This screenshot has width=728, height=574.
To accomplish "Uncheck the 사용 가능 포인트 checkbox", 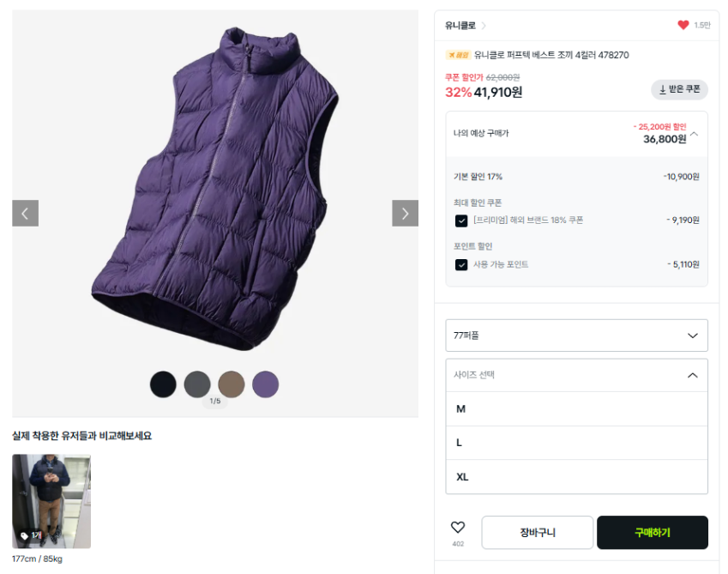I will [x=461, y=264].
